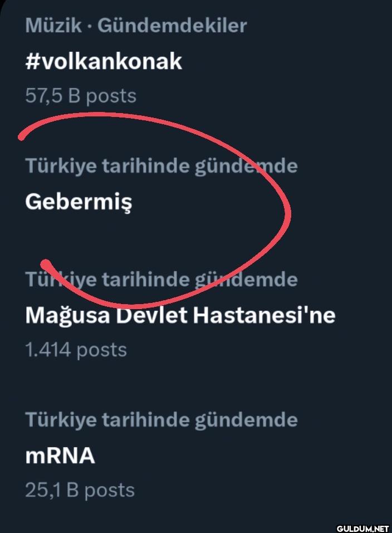Image resolution: width=392 pixels, height=533 pixels.
Task: Click the 1.414 posts count
Action: point(76,350)
